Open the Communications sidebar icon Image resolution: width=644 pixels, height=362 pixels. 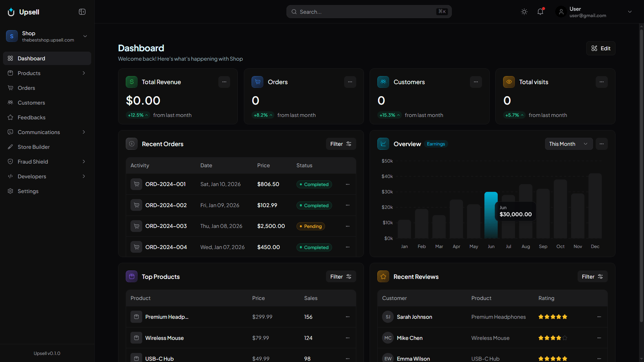pyautogui.click(x=10, y=132)
